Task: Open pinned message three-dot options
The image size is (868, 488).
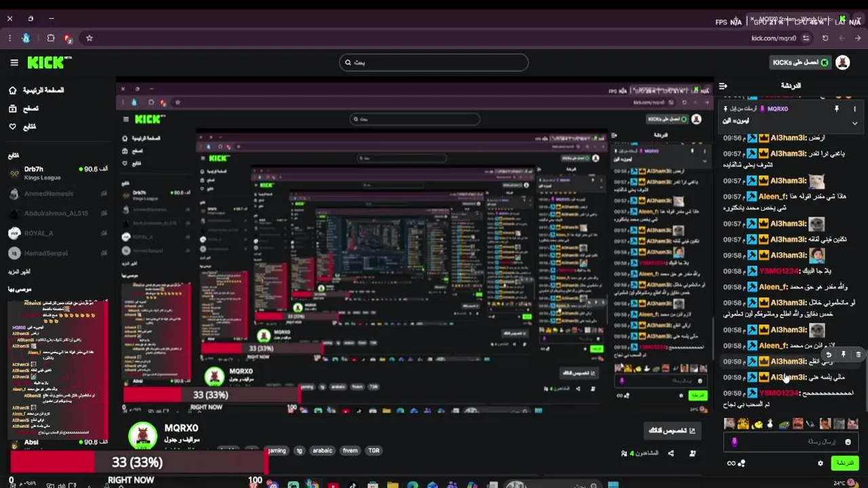Action: (x=854, y=108)
